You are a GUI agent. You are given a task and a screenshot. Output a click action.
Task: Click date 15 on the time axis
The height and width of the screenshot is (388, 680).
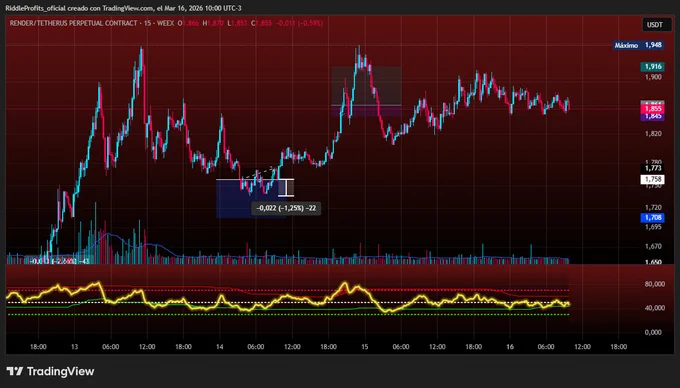[364, 347]
